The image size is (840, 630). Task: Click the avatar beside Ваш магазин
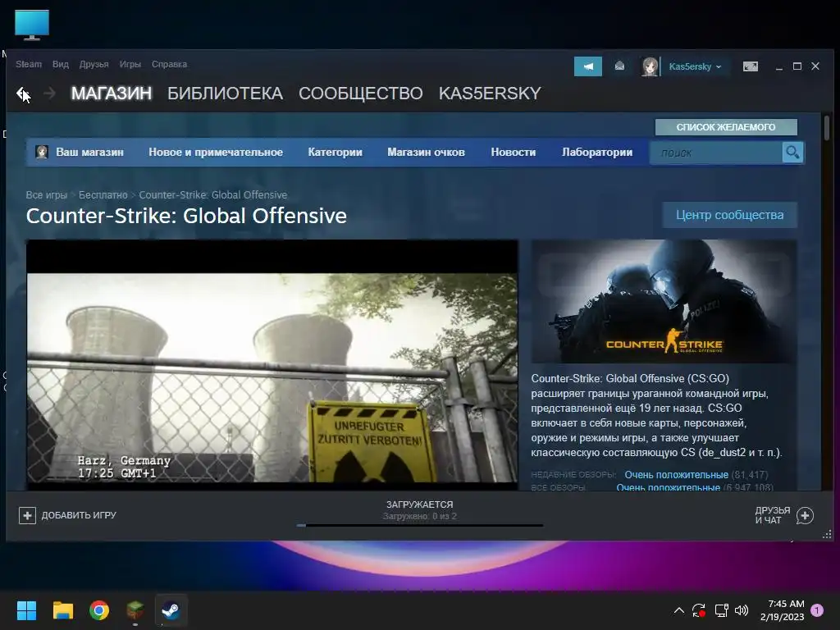tap(42, 152)
